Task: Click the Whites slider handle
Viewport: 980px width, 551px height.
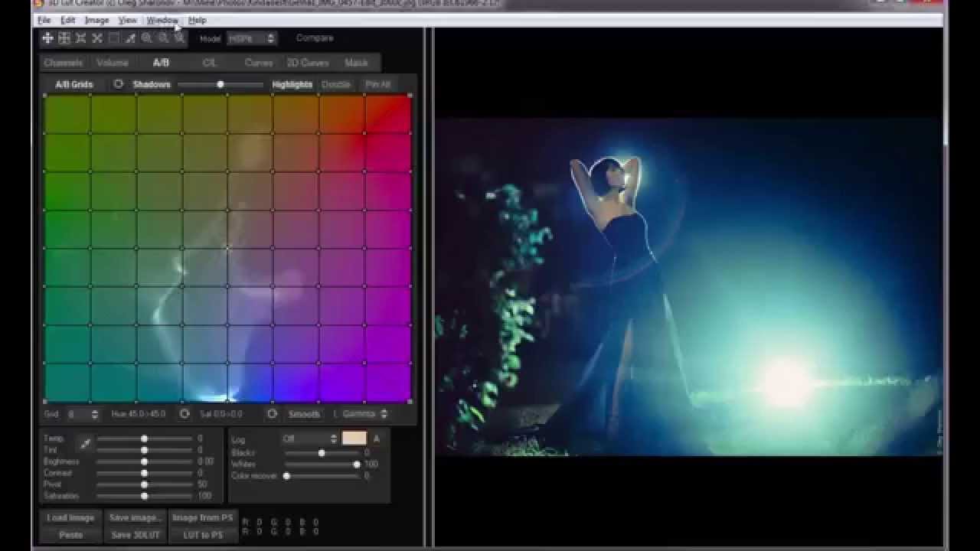Action: click(x=356, y=465)
